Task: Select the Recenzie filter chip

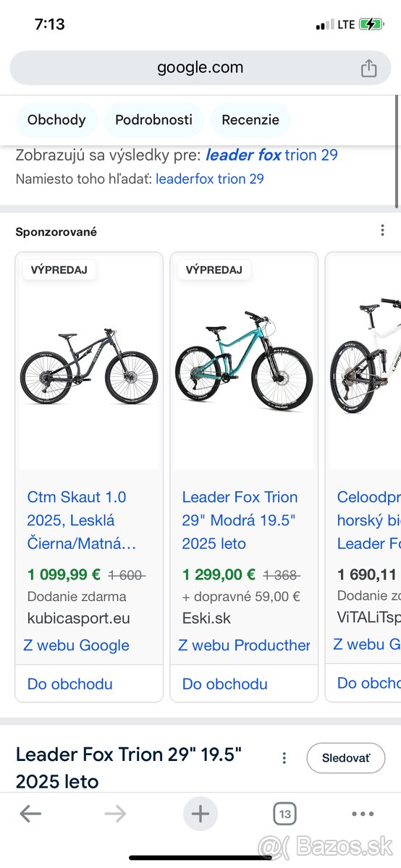Action: [x=250, y=120]
